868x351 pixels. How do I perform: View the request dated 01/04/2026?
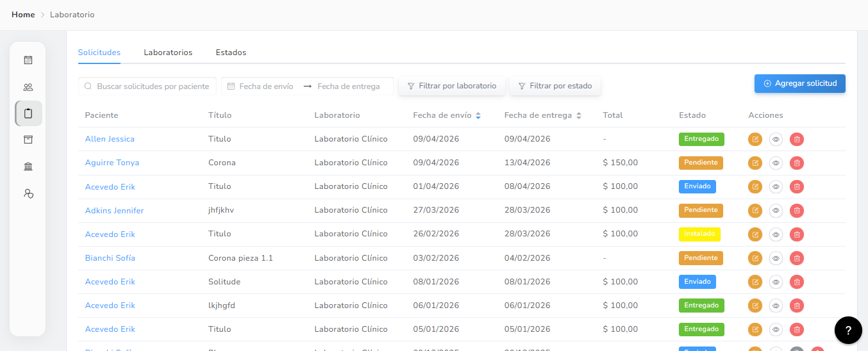point(776,186)
